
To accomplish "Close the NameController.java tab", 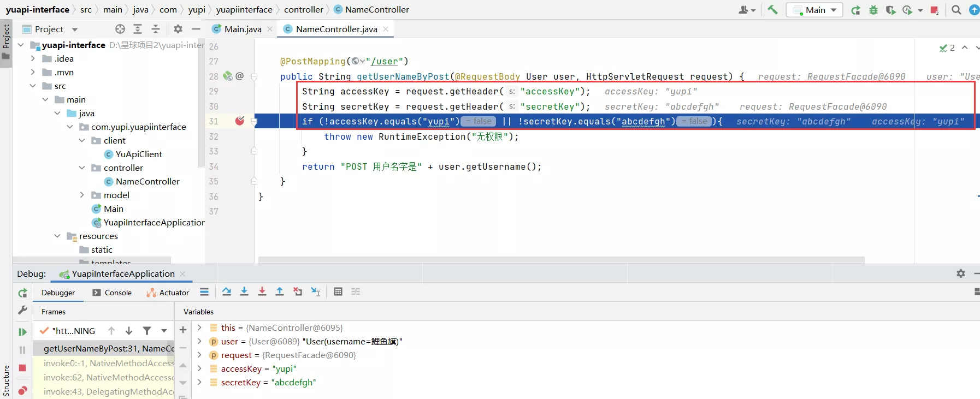I will coord(386,29).
